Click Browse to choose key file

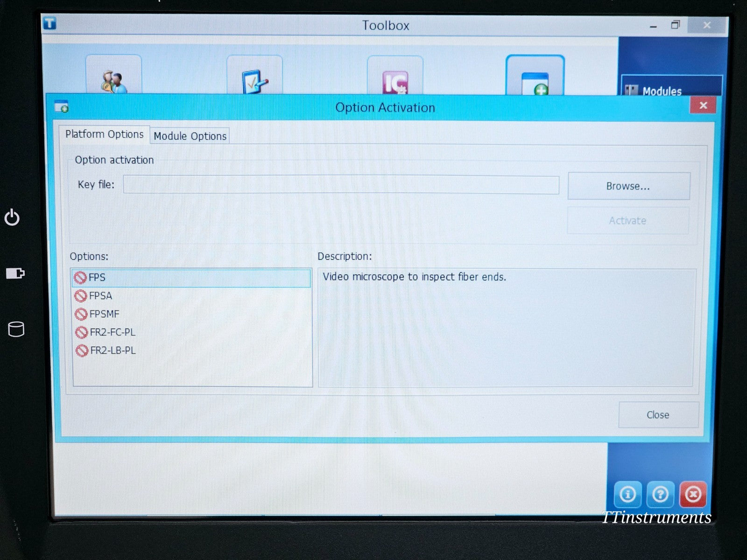[x=628, y=186]
